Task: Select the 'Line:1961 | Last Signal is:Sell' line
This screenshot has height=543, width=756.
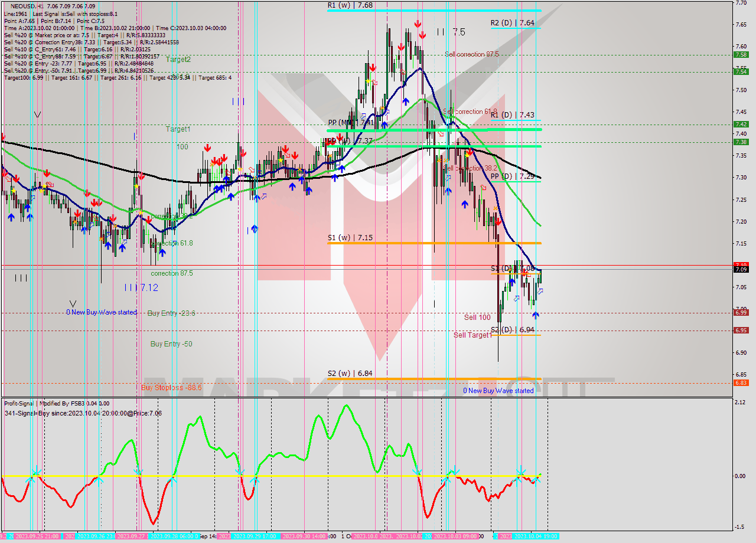Action: coord(60,13)
